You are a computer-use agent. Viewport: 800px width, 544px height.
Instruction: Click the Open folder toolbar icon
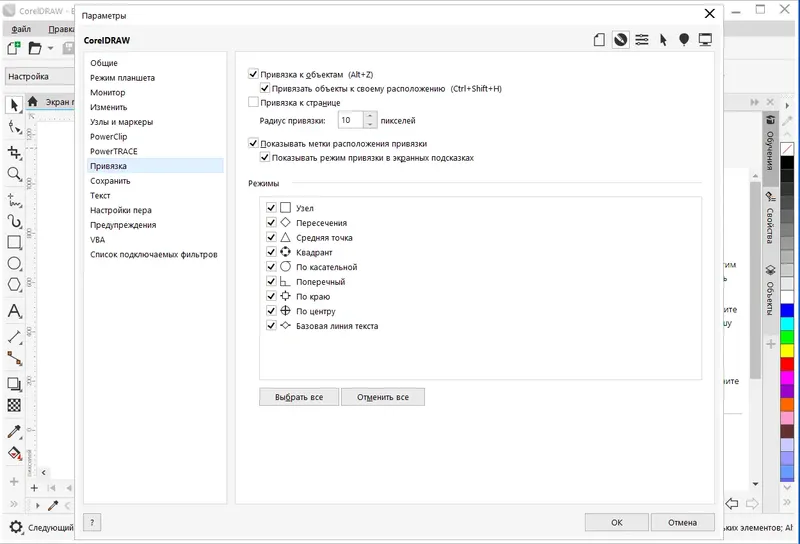35,48
